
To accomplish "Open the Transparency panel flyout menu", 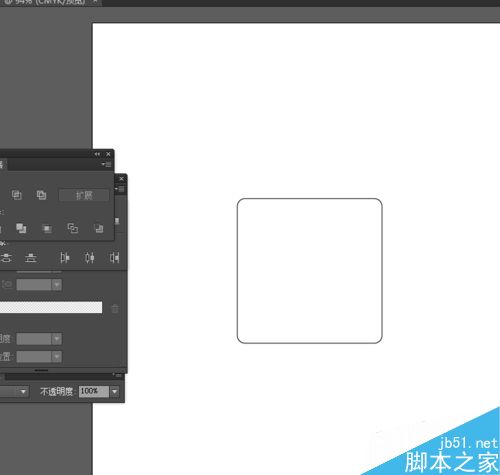I will pos(117,375).
